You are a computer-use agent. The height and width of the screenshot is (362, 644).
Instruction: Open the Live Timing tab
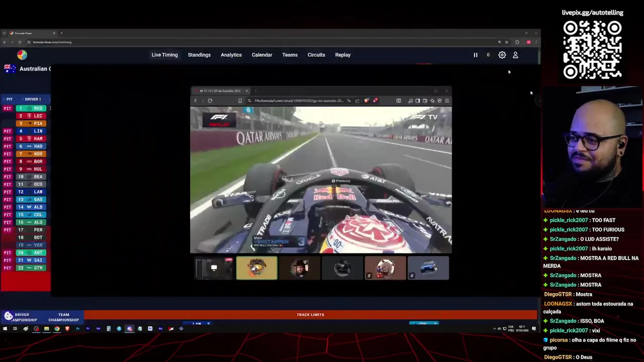tap(165, 55)
